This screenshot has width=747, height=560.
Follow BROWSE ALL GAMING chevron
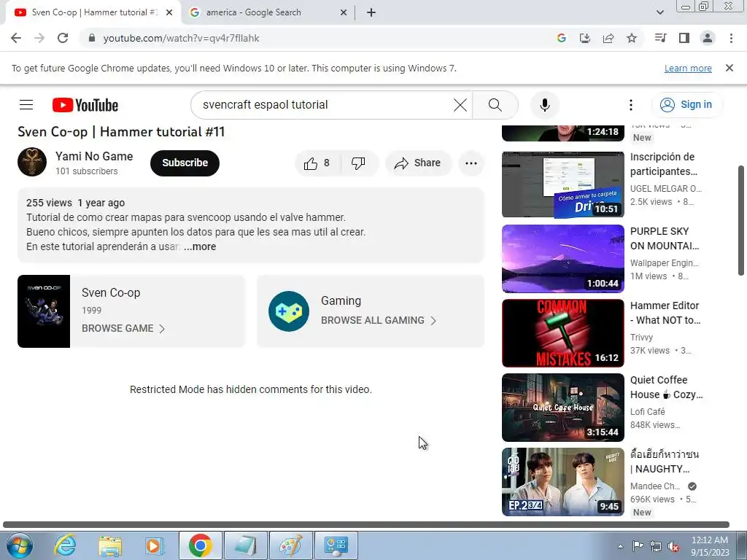click(x=433, y=321)
